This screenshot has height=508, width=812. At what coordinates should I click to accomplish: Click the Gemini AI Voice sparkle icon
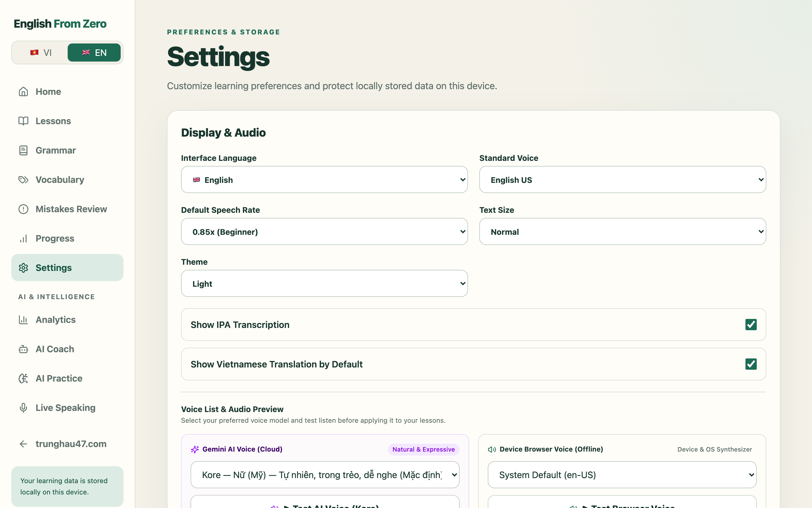coord(195,449)
